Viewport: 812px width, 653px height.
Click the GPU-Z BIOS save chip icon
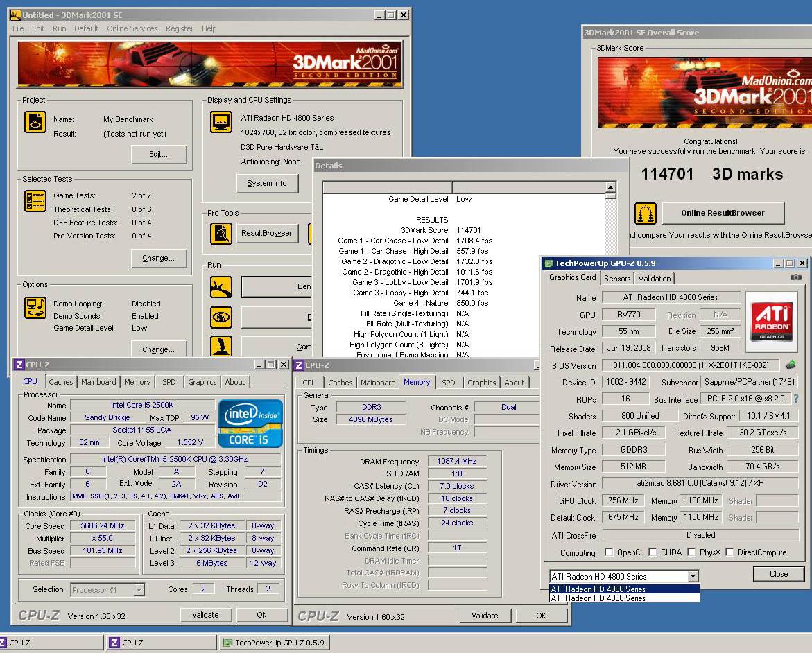point(791,365)
